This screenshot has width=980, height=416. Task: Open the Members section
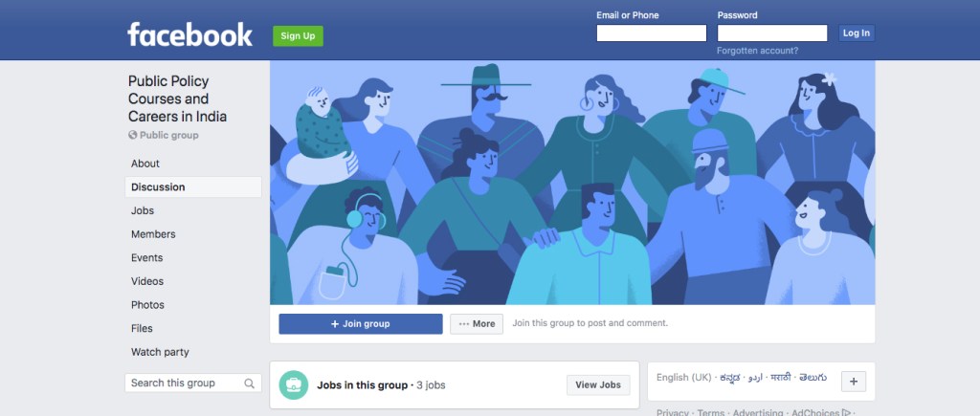pyautogui.click(x=153, y=234)
